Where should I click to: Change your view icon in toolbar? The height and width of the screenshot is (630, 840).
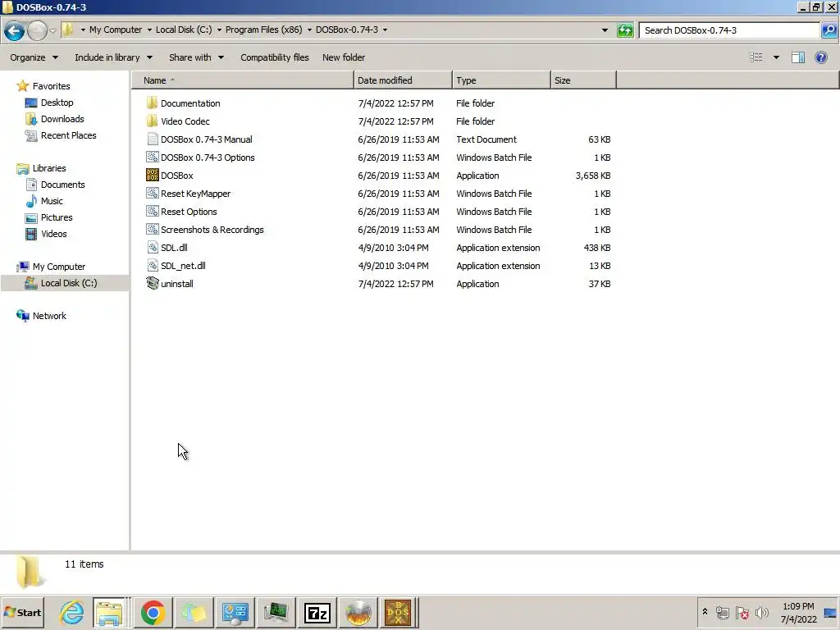click(756, 57)
